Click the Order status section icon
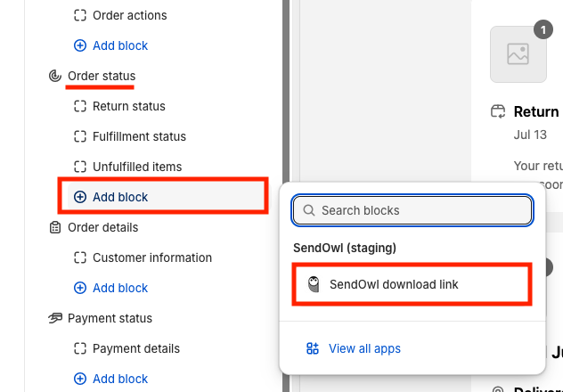The image size is (563, 392). (55, 76)
